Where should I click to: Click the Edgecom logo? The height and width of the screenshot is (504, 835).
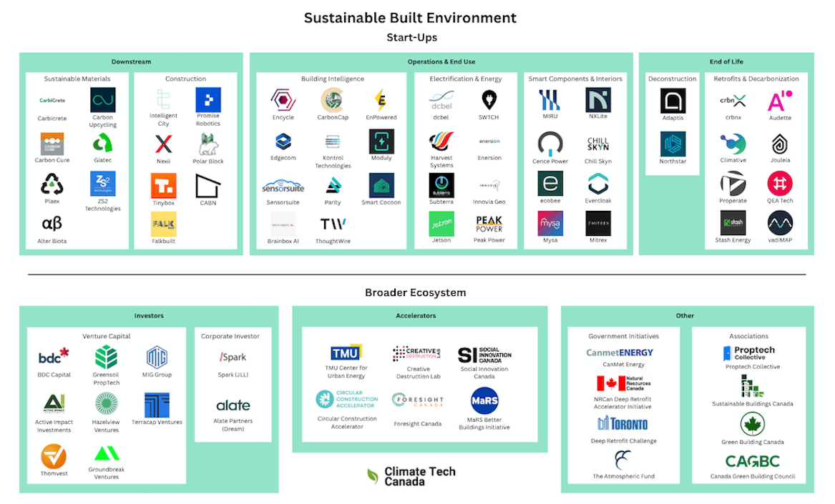[x=283, y=142]
